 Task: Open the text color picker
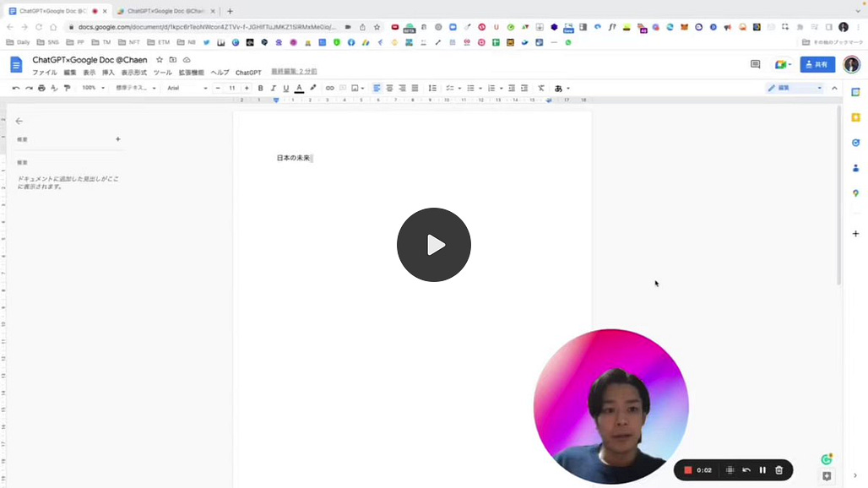[299, 88]
